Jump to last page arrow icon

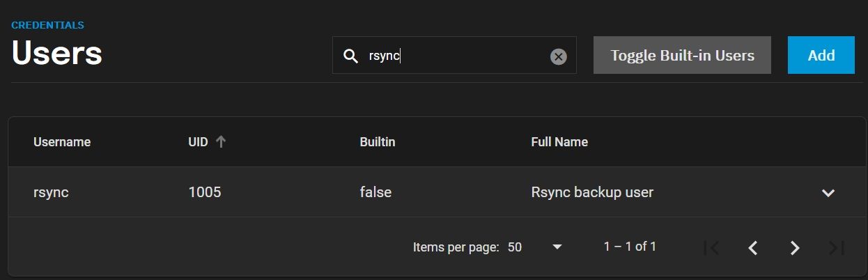837,247
